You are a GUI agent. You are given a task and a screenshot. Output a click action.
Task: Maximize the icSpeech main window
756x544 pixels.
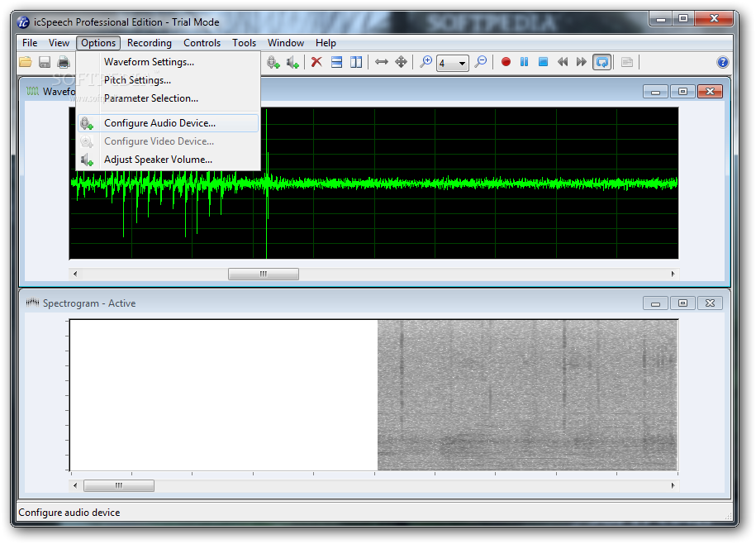[x=683, y=19]
